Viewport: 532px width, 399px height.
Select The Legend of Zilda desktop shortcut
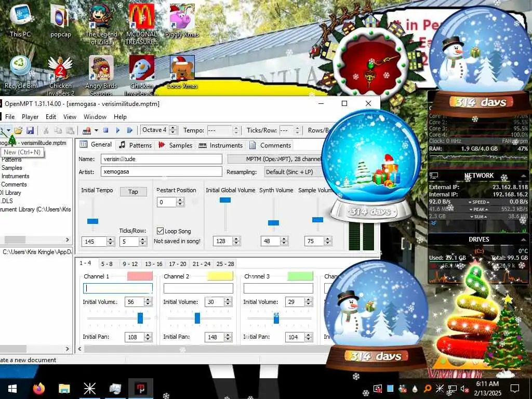[x=101, y=24]
